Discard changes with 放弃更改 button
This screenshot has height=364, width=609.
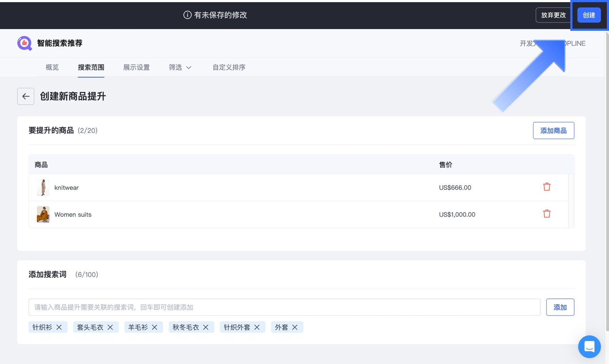coord(553,15)
